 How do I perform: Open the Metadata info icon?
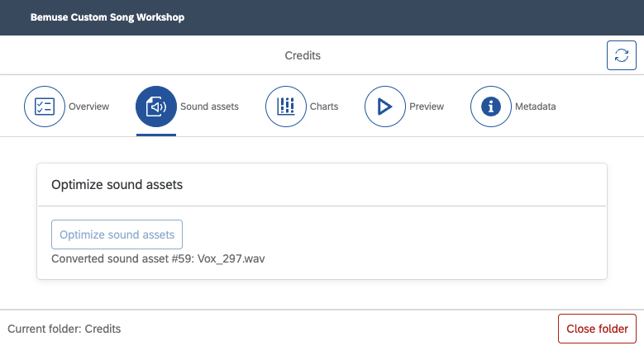point(490,107)
